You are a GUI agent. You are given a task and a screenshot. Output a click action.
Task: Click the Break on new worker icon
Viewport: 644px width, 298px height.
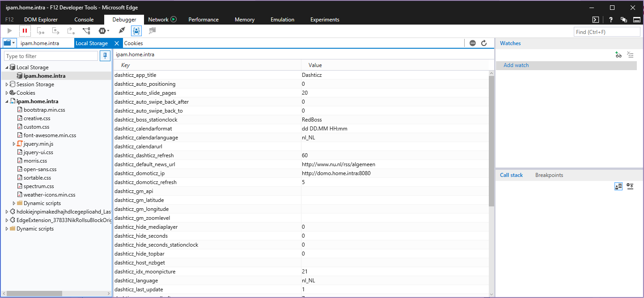pos(86,31)
